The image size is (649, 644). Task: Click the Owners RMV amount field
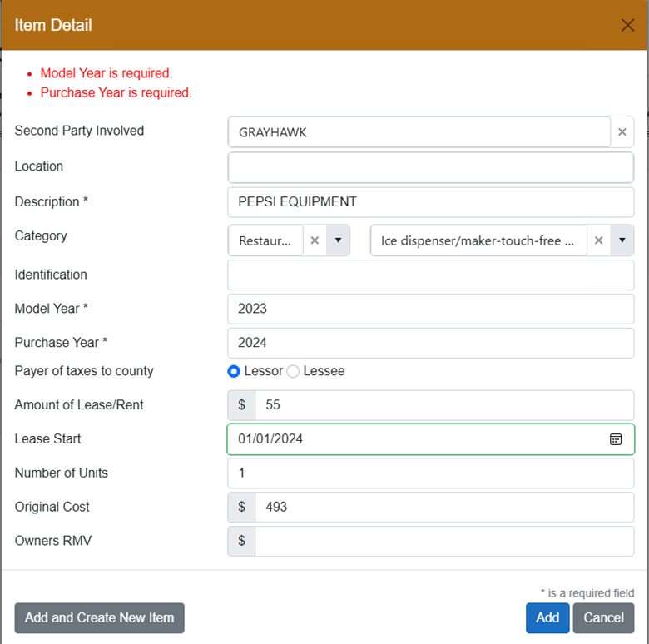pos(443,541)
